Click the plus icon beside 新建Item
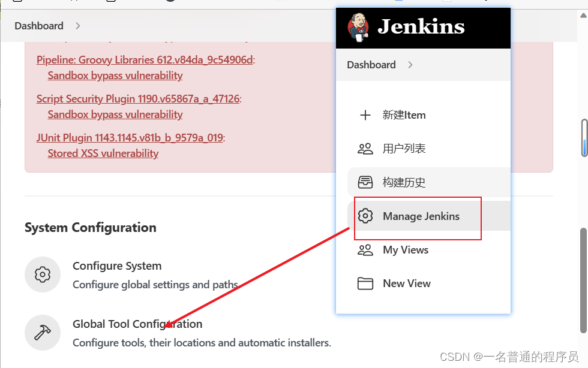 pos(365,115)
